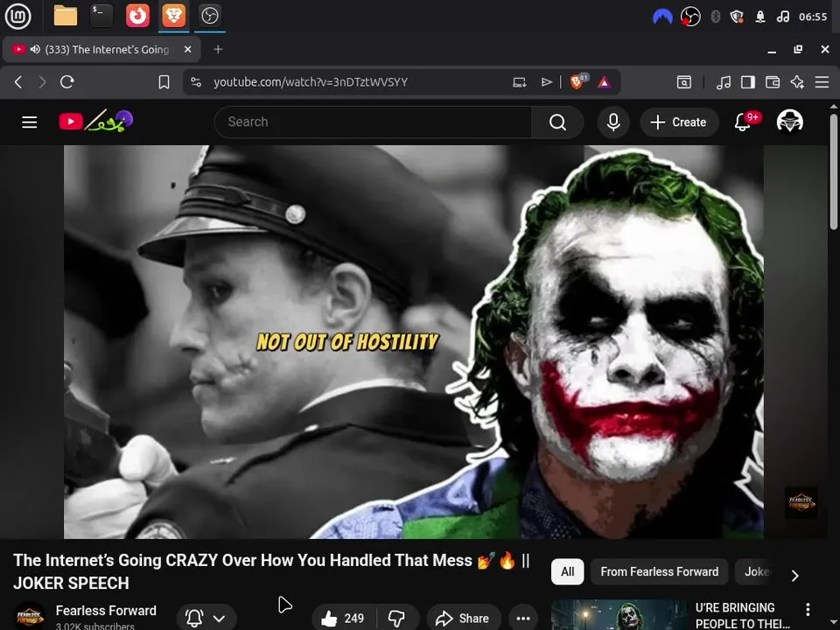Select the All filter chip
The width and height of the screenshot is (840, 630).
coord(567,571)
